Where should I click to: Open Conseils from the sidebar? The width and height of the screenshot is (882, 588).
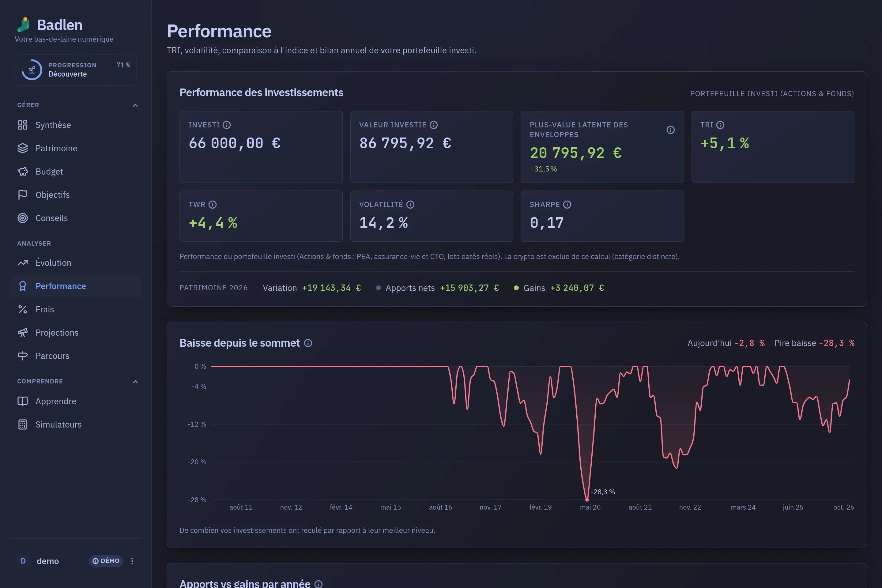[76, 218]
